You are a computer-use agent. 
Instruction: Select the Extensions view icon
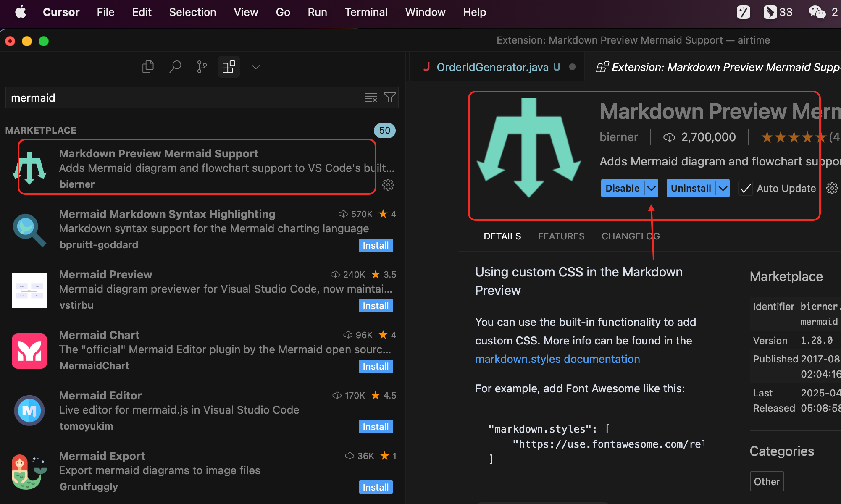coord(229,67)
